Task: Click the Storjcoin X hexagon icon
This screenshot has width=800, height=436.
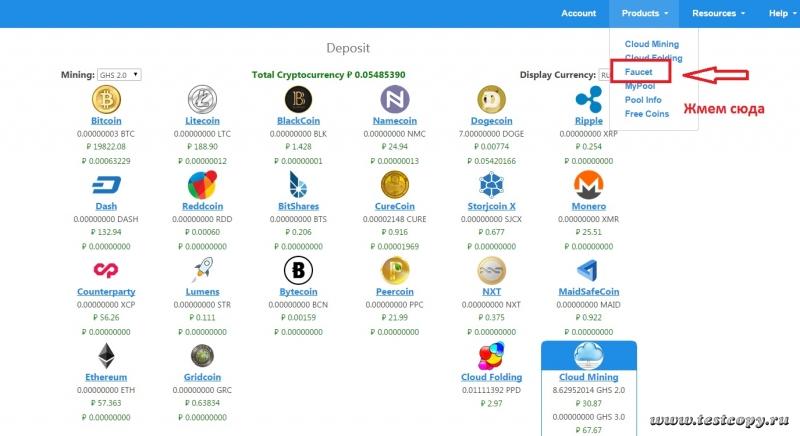Action: point(491,185)
